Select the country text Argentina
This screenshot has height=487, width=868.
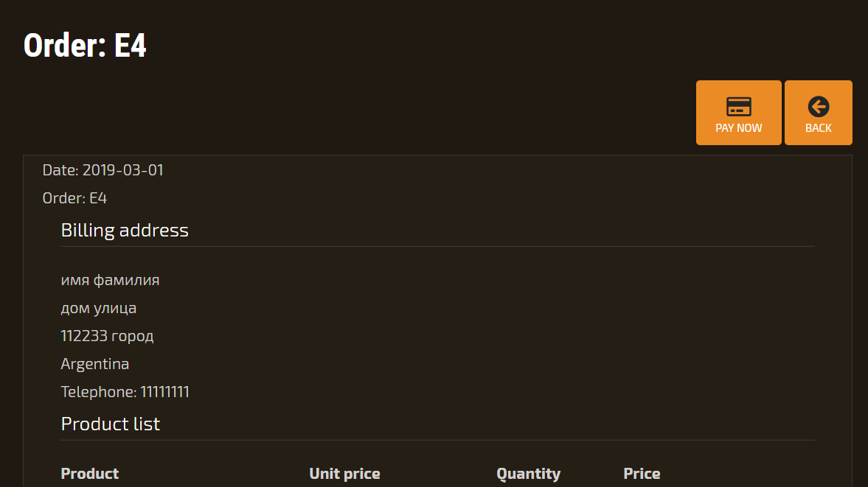click(94, 364)
